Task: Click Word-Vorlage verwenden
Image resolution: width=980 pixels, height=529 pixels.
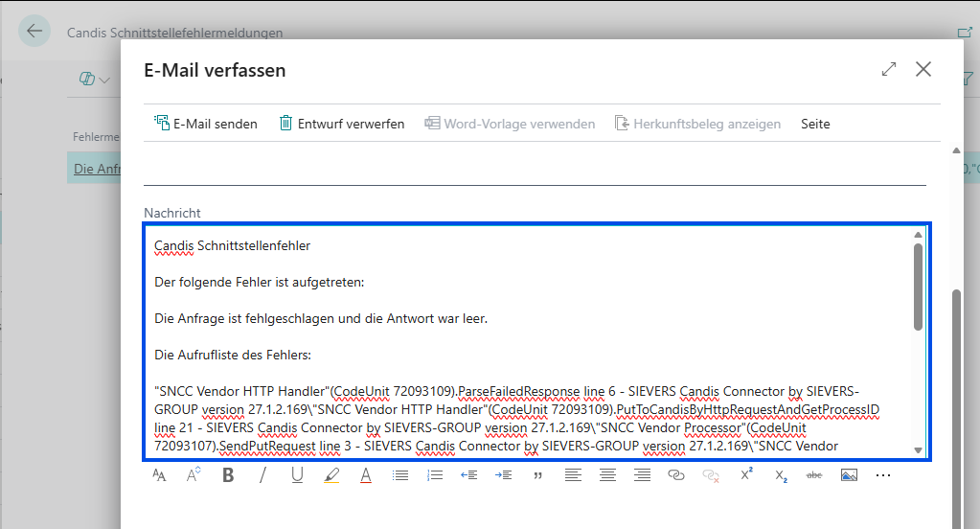Action: pos(510,124)
